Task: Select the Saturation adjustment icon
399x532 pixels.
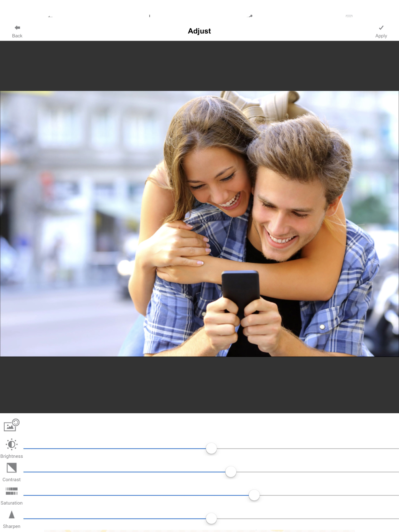Action: (11, 491)
